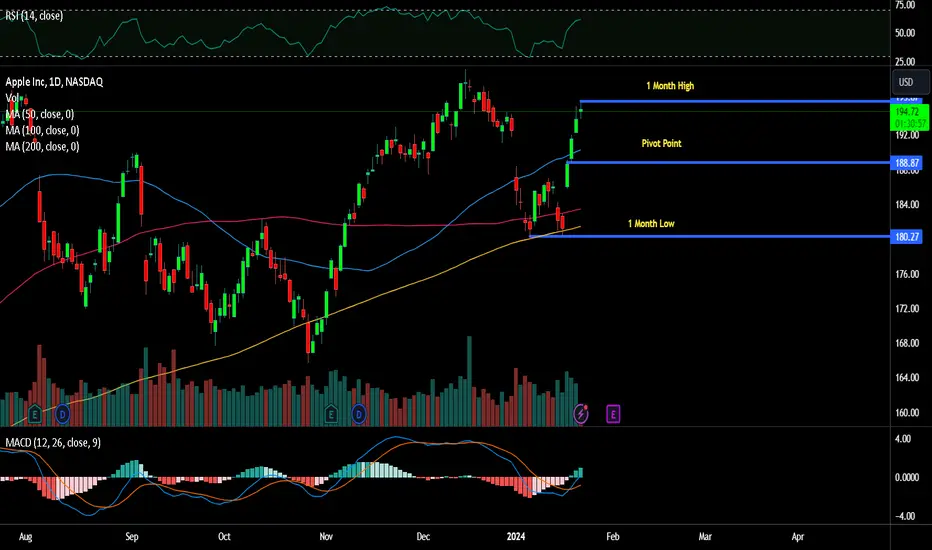Click the 1 Month High annotation
This screenshot has height=550, width=932.
tap(670, 86)
